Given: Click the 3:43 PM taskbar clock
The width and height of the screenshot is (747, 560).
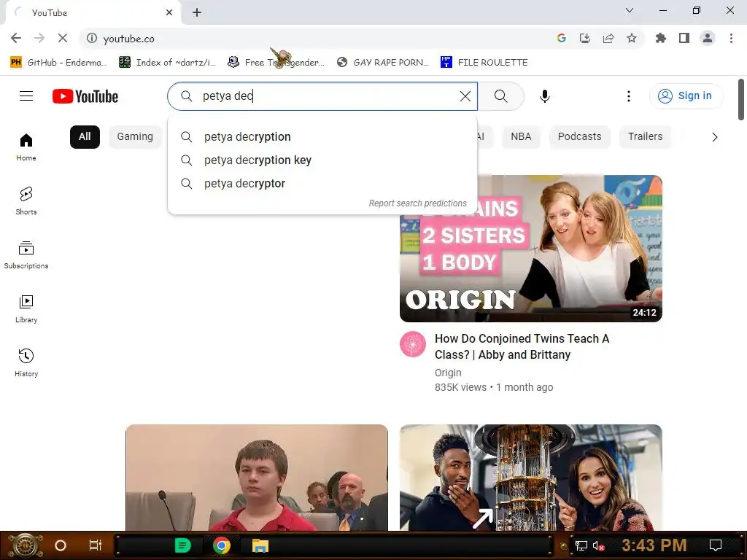Looking at the screenshot, I should coord(654,545).
